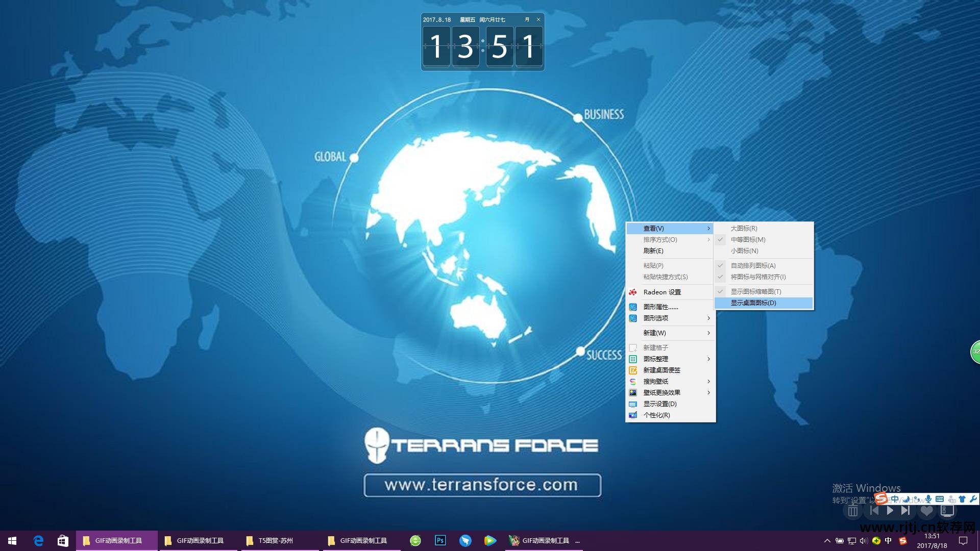
Task: Click the monitor icon on the wallpaper widget
Action: click(x=947, y=511)
